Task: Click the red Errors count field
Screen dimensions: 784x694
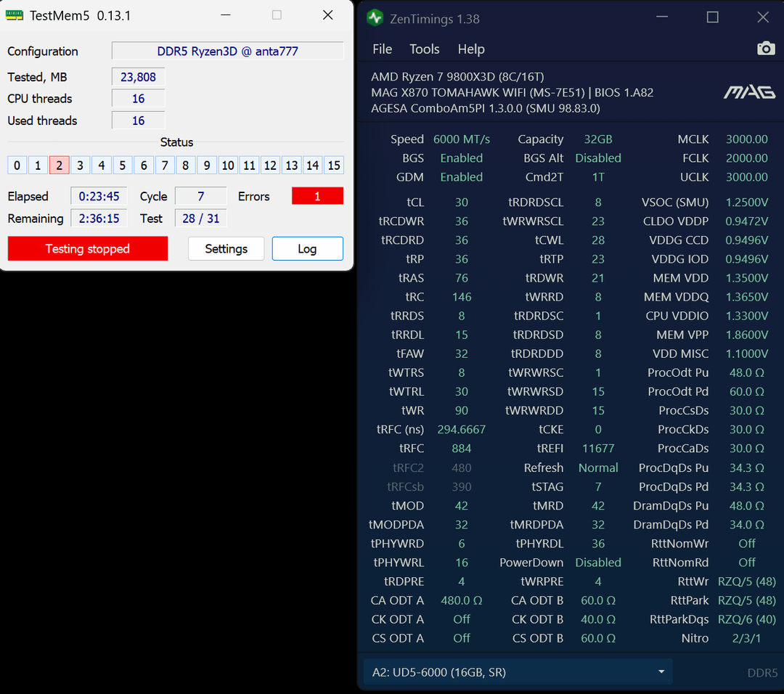Action: [x=317, y=197]
